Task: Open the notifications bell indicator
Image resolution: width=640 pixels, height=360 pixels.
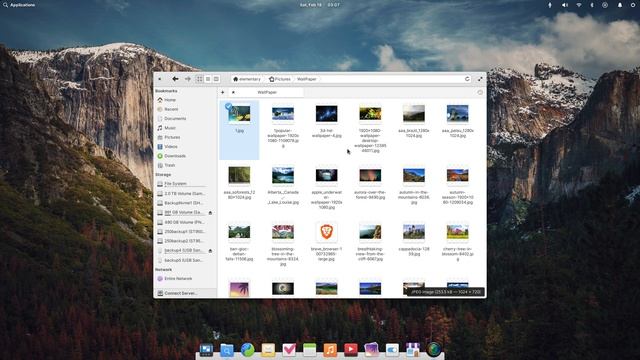Action: coord(620,5)
